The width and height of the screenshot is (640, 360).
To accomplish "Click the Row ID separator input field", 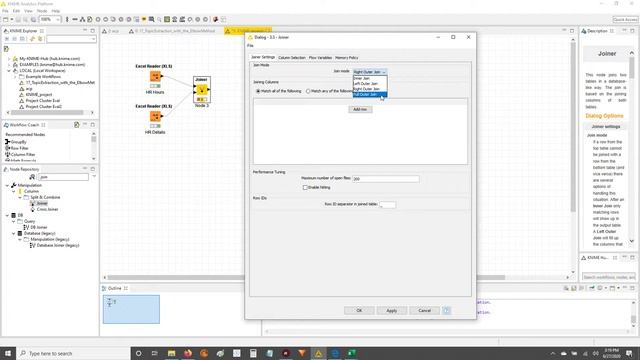I will tap(387, 204).
